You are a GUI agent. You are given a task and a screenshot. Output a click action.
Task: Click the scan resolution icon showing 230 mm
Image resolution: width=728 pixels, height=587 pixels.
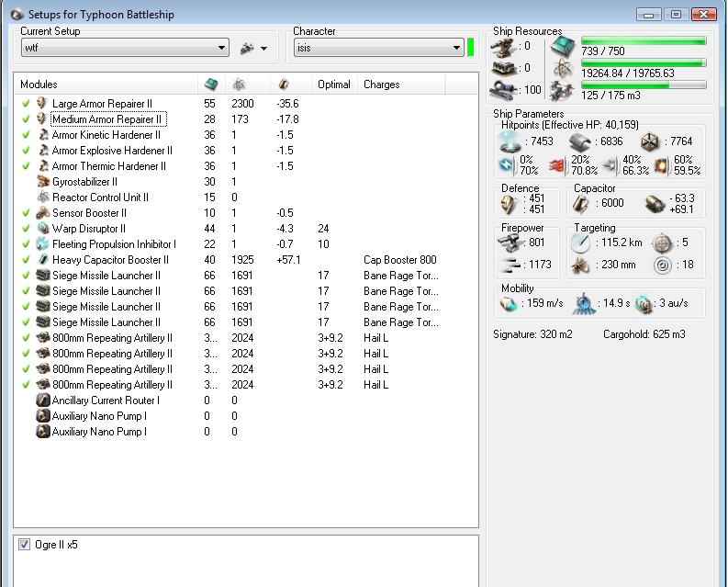(579, 265)
